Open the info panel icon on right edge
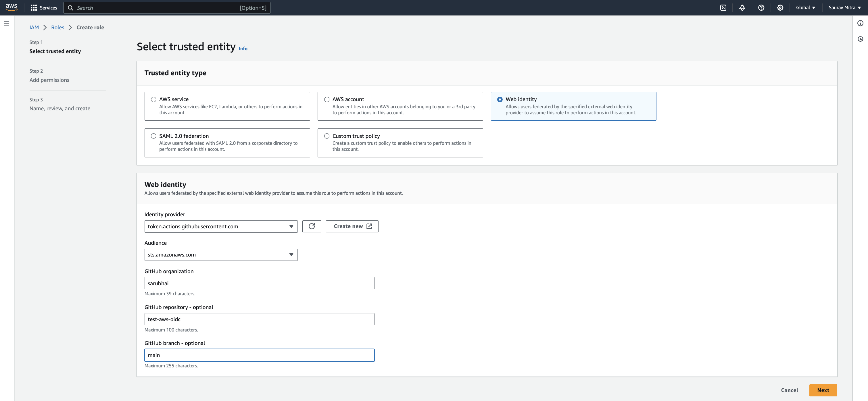This screenshot has width=868, height=401. 860,23
